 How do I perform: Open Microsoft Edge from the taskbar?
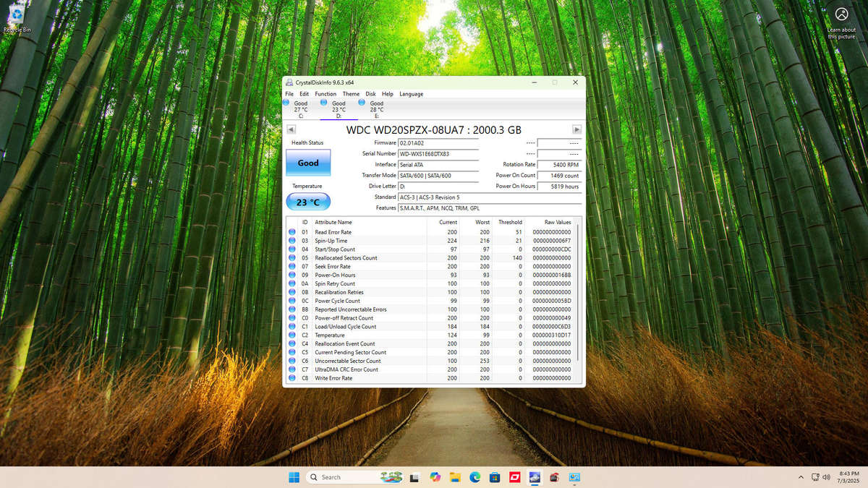coord(475,477)
